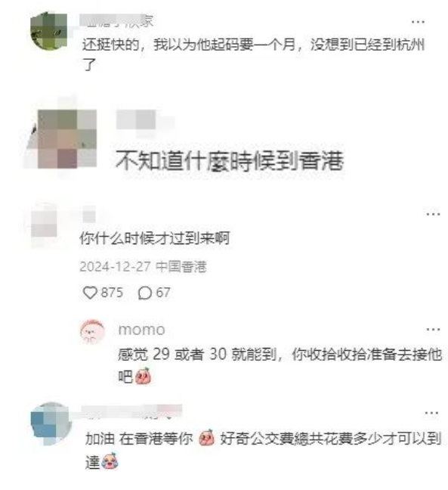Open blurred green avatar of top commenter
The image size is (448, 490).
point(49,31)
